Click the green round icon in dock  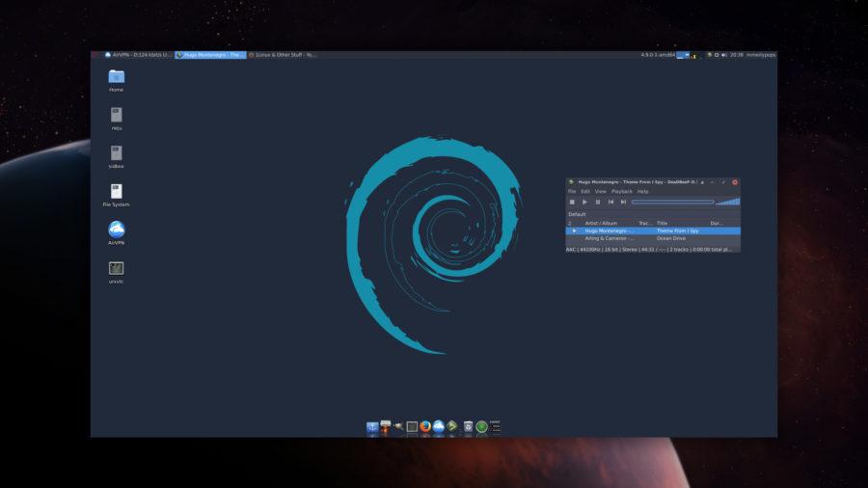[x=481, y=426]
